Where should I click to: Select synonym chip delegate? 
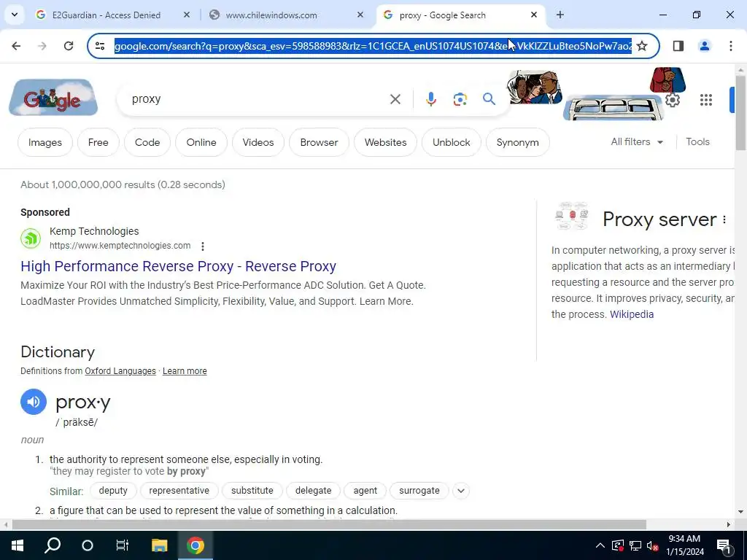click(x=313, y=491)
